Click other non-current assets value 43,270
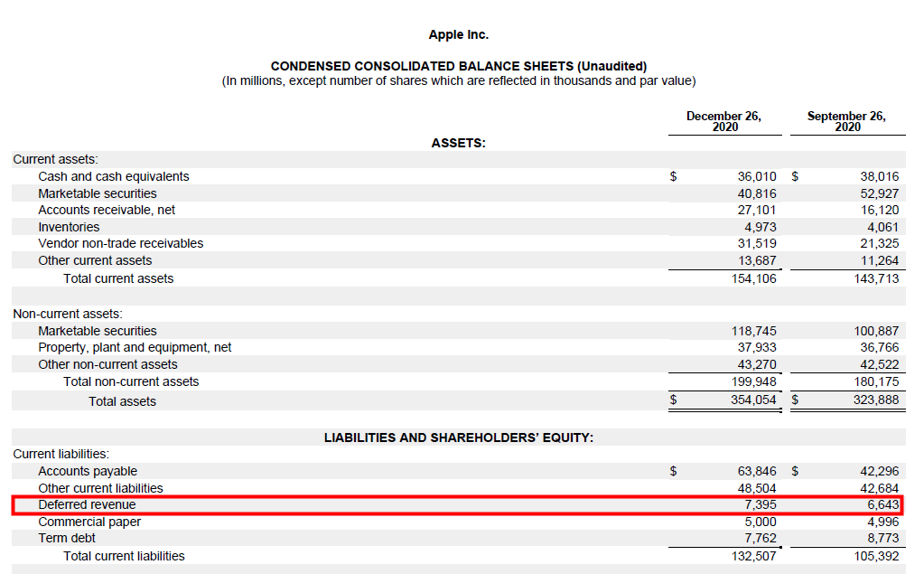924x574 pixels. click(x=757, y=364)
